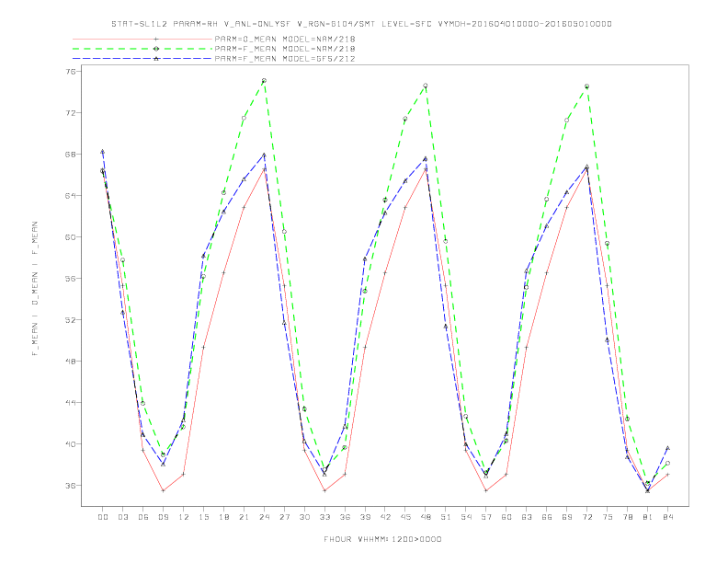Click forecast hour label 57 on x-axis
This screenshot has width=728, height=563.
coord(486,517)
